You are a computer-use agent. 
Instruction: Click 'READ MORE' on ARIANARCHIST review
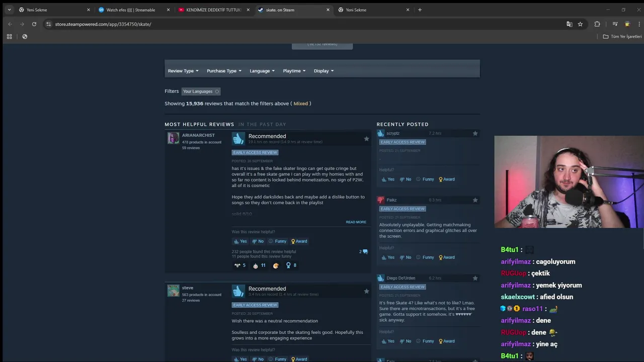356,222
